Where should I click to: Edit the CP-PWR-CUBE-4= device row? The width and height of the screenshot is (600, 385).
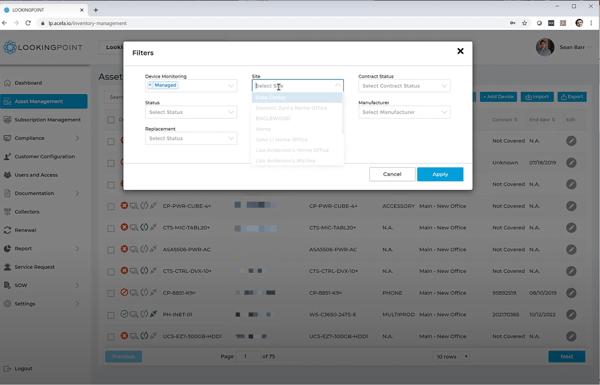[x=571, y=206]
